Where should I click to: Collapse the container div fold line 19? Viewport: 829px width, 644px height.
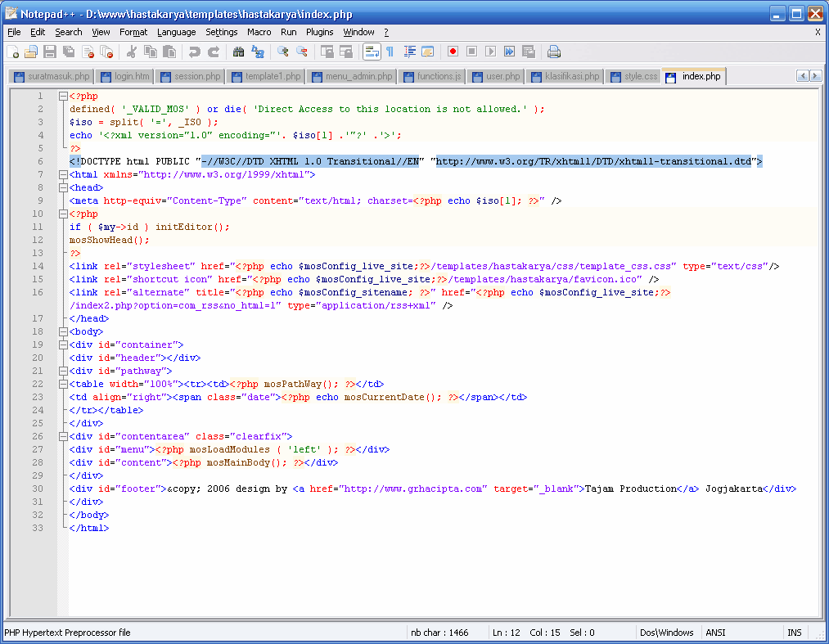pyautogui.click(x=63, y=345)
